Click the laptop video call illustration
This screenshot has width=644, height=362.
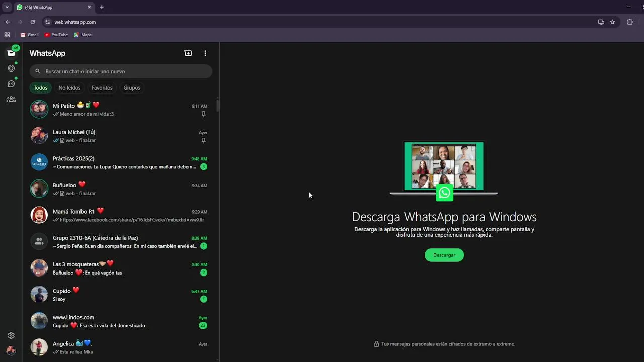(x=444, y=171)
